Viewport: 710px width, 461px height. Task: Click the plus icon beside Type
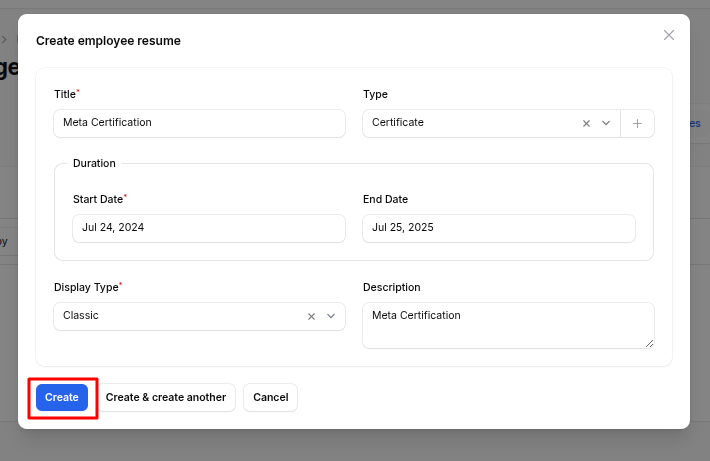(637, 123)
